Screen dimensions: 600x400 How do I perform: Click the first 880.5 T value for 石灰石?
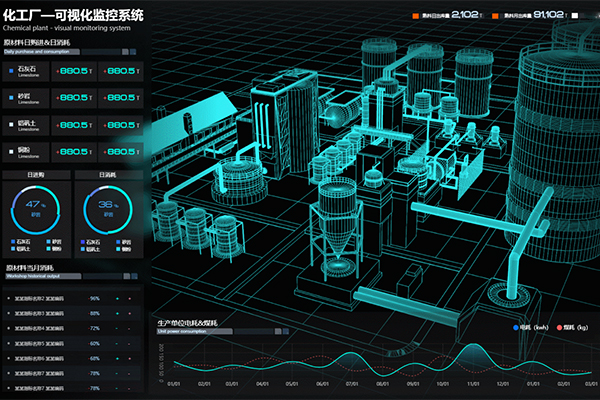pyautogui.click(x=73, y=71)
